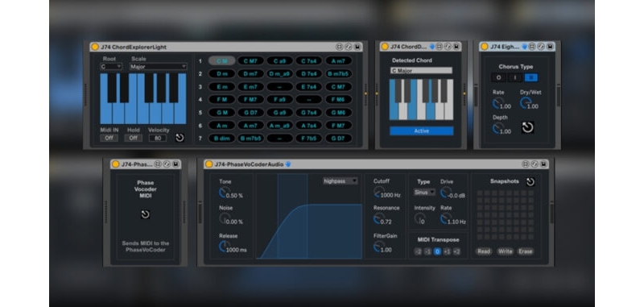Trigger the A 7s4 chord button
Image resolution: width=644 pixels, height=307 pixels.
309,126
